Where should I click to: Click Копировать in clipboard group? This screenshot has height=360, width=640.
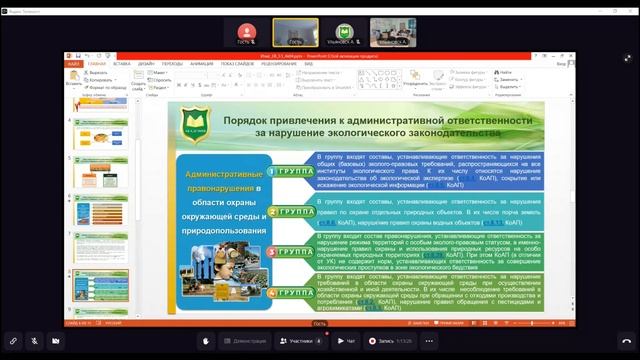[x=98, y=80]
